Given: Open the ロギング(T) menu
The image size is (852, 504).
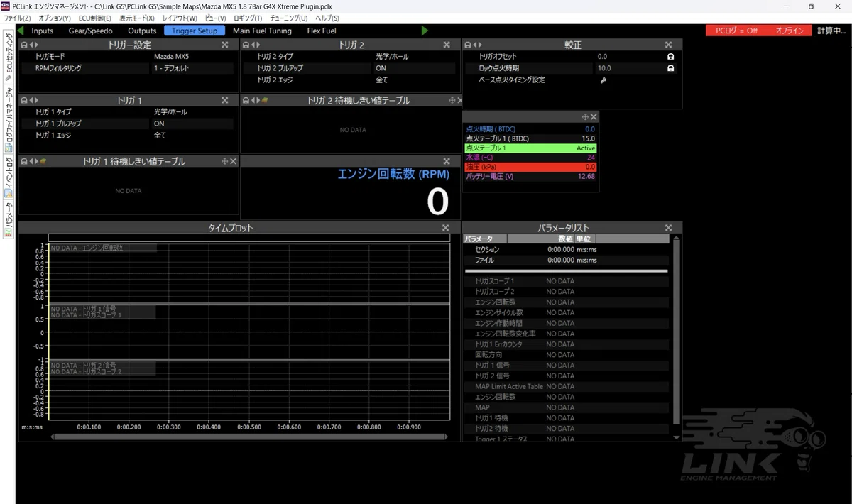Looking at the screenshot, I should pyautogui.click(x=248, y=18).
